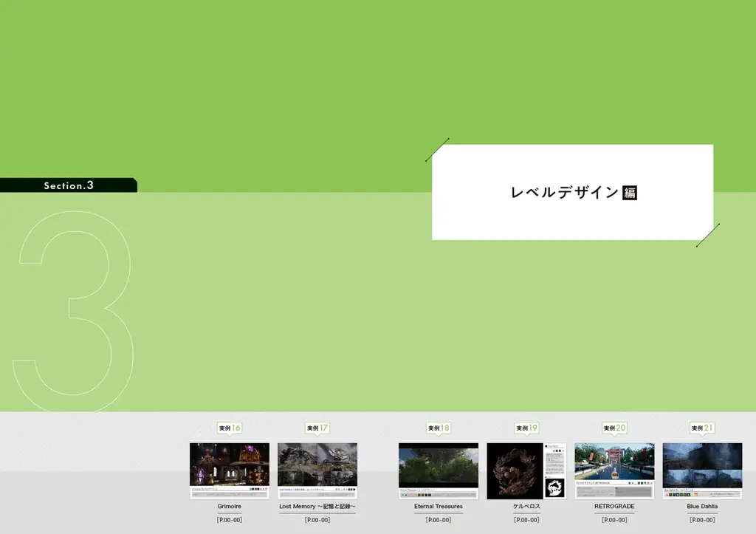Open the Grimoire preview thumbnail

pyautogui.click(x=229, y=468)
